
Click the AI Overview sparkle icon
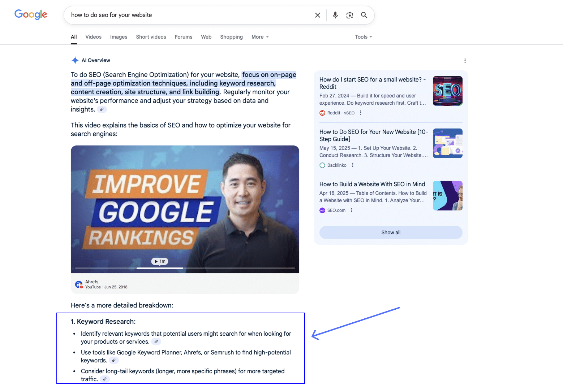pos(75,60)
